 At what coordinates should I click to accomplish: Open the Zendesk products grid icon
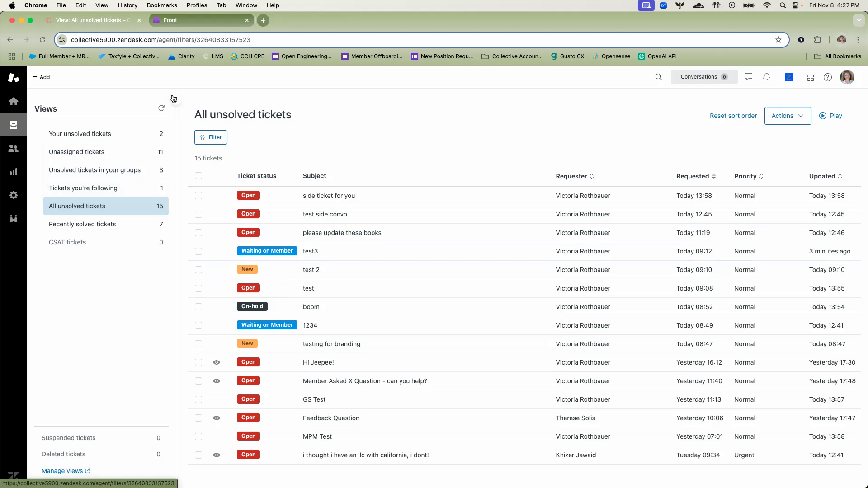[811, 78]
